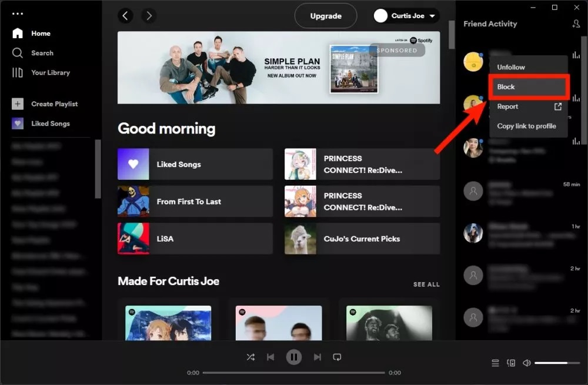This screenshot has width=588, height=385.
Task: Open SEE ALL for Made For Curtis Joe
Action: 426,284
